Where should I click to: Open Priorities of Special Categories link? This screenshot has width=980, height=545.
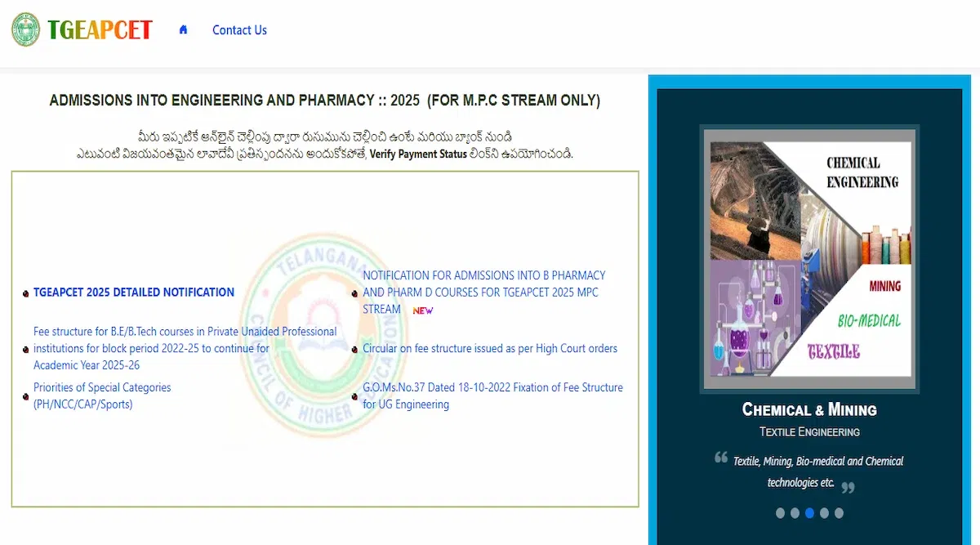click(x=102, y=395)
